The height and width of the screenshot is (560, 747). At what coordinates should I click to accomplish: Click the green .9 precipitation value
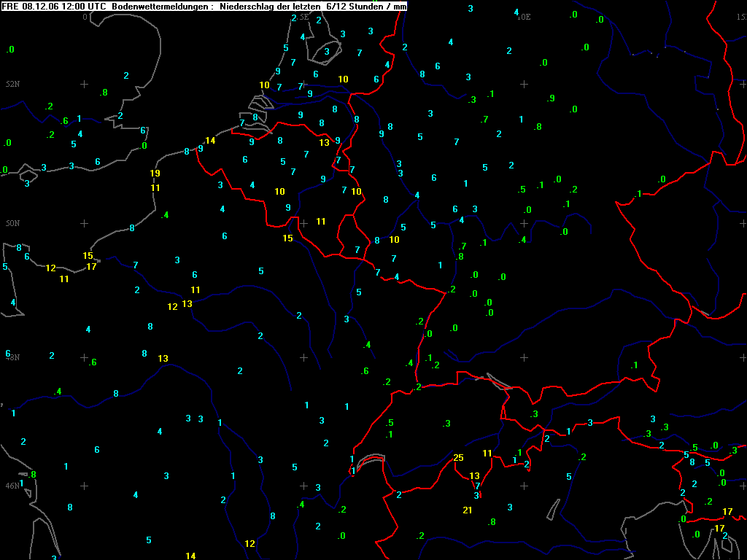pos(551,98)
